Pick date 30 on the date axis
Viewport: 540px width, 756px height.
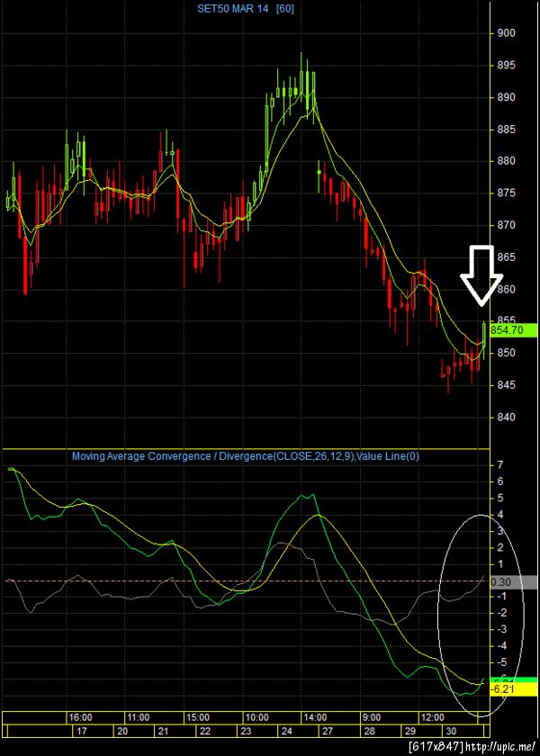(450, 731)
